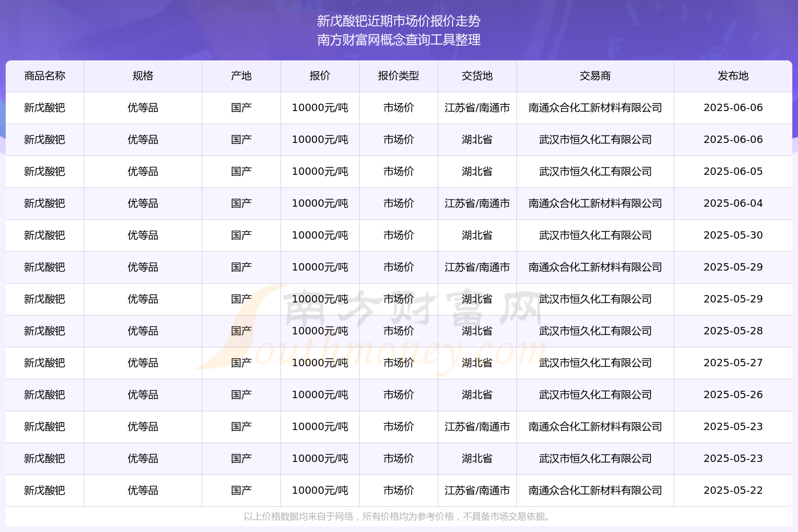798x532 pixels.
Task: Click the 交货地 column header
Action: coord(477,76)
